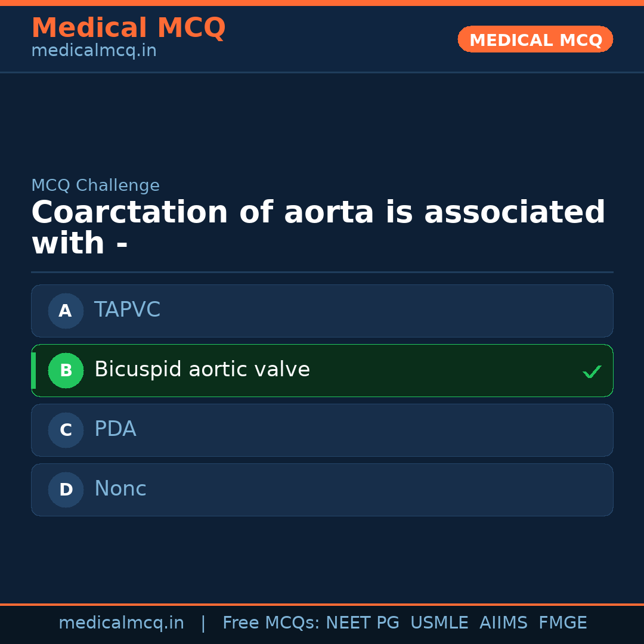The image size is (644, 644).
Task: Click the question text about coarctation of aorta
Action: click(318, 227)
